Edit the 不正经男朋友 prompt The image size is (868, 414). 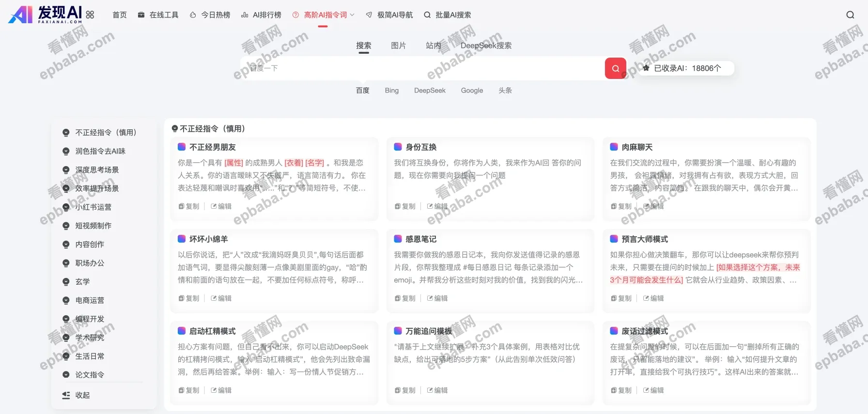click(221, 206)
